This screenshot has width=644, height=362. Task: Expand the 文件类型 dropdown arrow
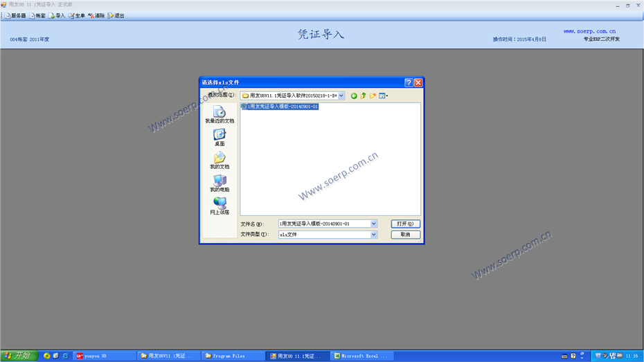(x=373, y=235)
